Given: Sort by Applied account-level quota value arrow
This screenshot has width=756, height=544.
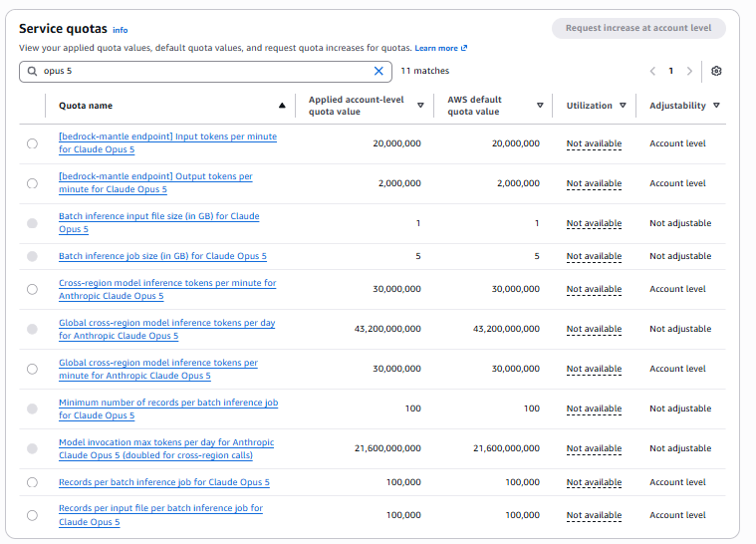Looking at the screenshot, I should point(420,106).
